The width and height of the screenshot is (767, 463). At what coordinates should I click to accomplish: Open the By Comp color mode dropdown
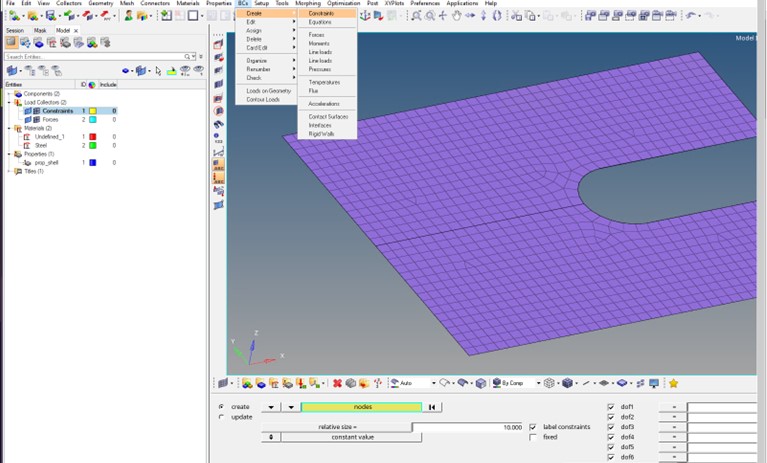[538, 383]
